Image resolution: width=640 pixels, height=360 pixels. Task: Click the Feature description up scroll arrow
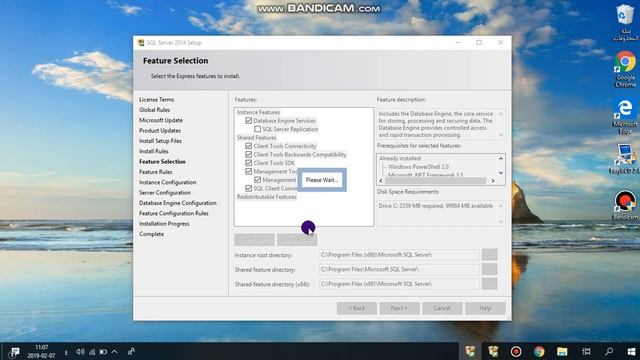[x=501, y=113]
